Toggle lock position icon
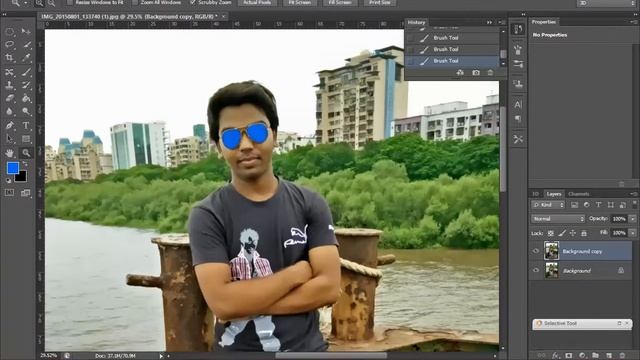This screenshot has height=360, width=640. pyautogui.click(x=573, y=233)
